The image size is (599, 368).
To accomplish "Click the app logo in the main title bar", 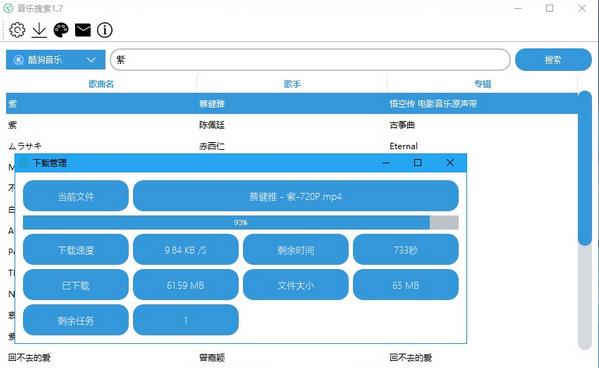I will (x=8, y=8).
